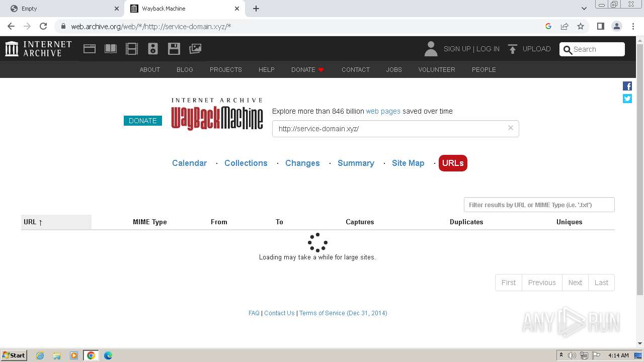Select the URLs view tab
644x362 pixels.
pyautogui.click(x=453, y=163)
